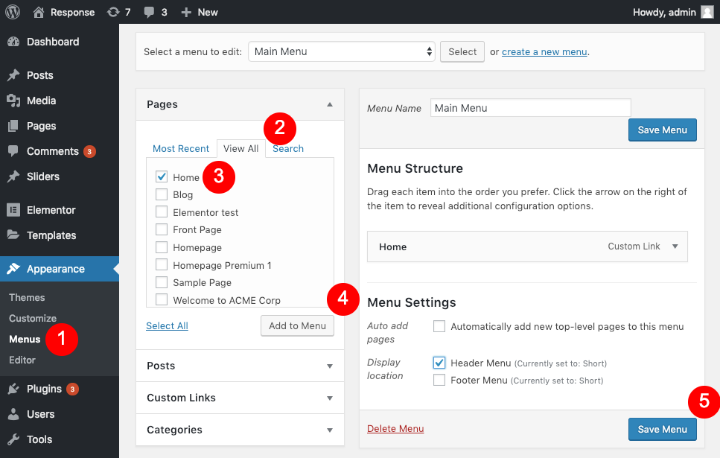Click the Menu Name text field
The width and height of the screenshot is (720, 458).
[530, 107]
